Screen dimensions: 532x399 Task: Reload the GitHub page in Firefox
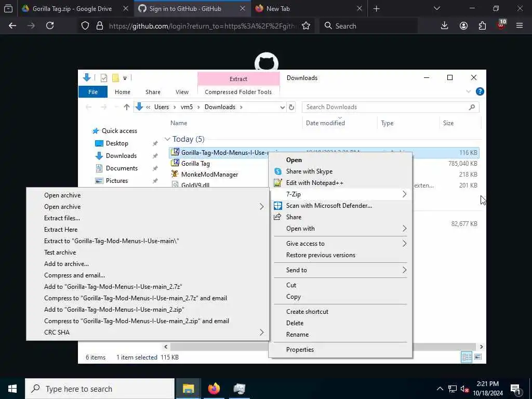coord(50,26)
